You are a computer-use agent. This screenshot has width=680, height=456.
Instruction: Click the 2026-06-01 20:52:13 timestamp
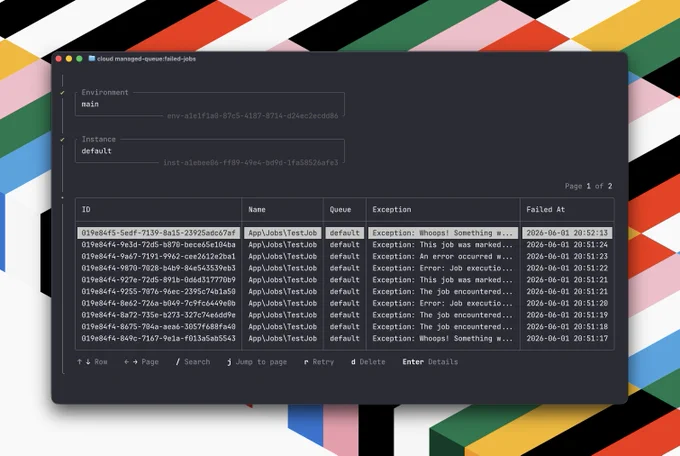click(567, 233)
